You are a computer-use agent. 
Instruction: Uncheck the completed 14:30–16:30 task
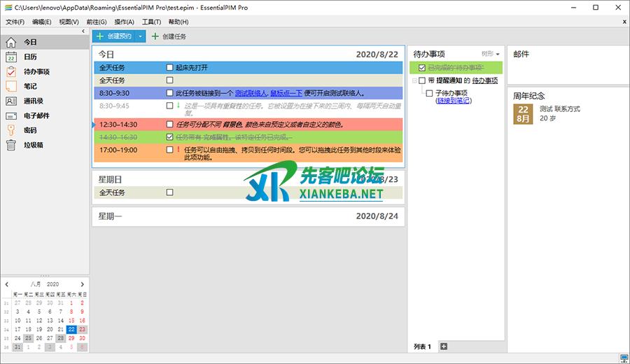coord(169,137)
